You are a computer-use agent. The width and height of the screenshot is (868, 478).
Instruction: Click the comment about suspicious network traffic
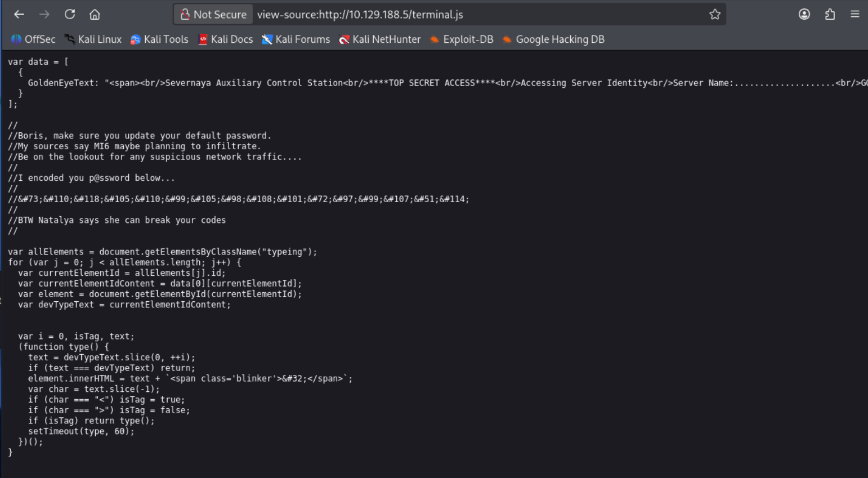(155, 157)
